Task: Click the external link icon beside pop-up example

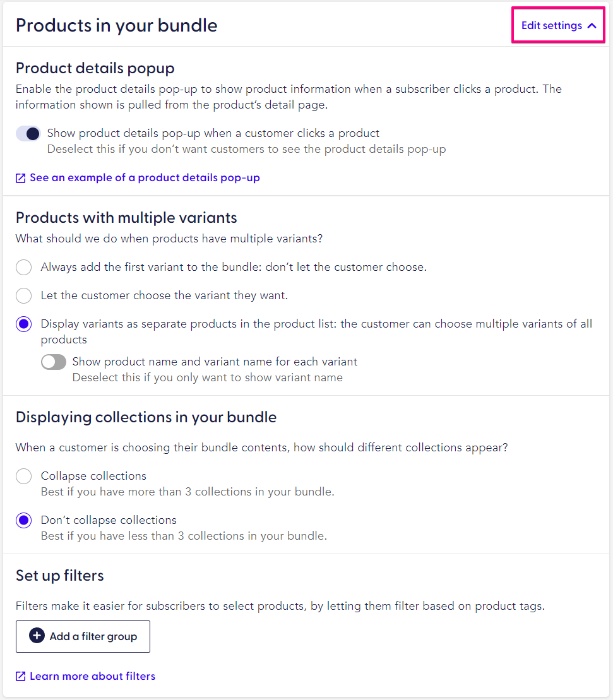Action: 20,178
